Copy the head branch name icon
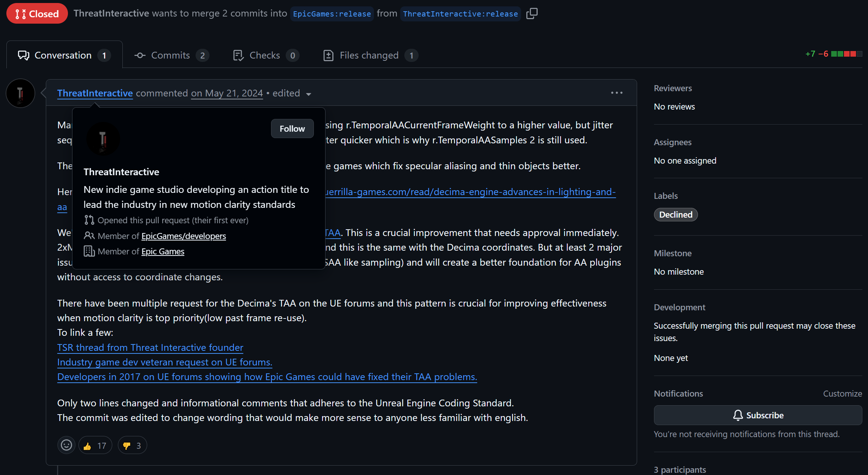The height and width of the screenshot is (475, 868). (532, 14)
